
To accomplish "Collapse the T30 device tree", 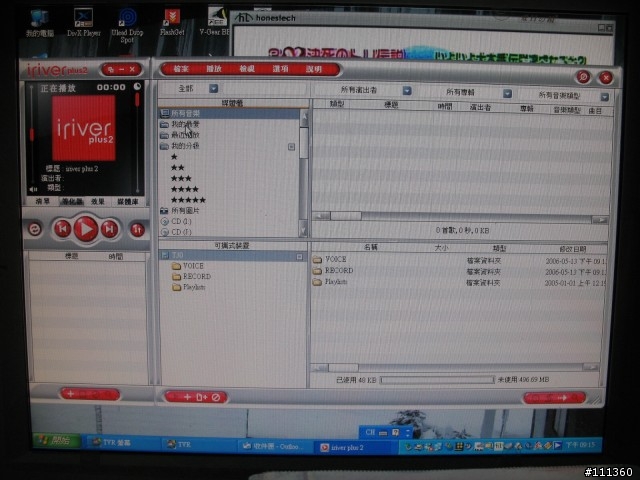I will coord(299,257).
